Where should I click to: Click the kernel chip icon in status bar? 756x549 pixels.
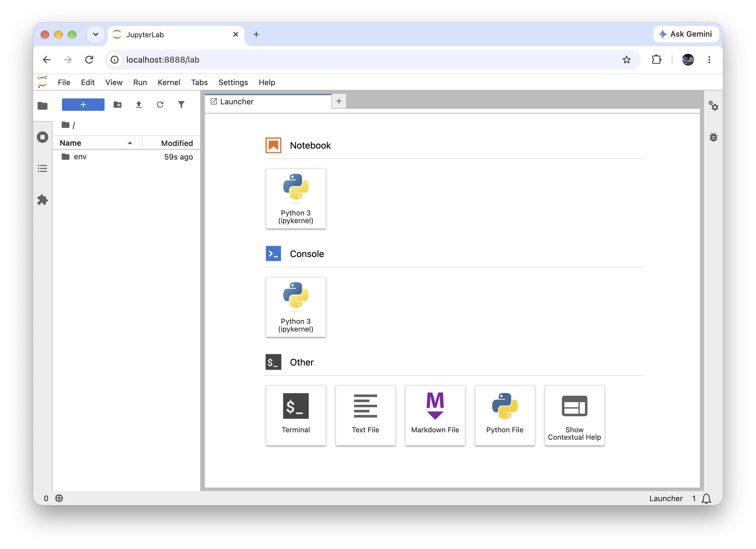pos(59,498)
